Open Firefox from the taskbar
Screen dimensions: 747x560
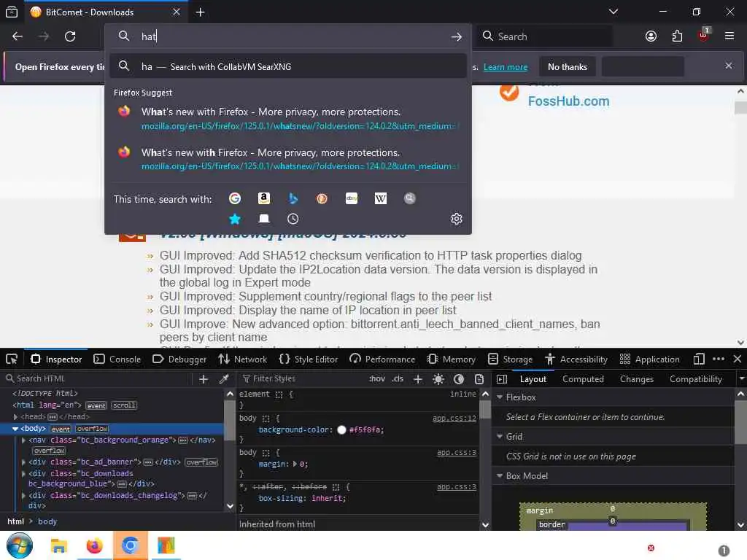point(94,545)
